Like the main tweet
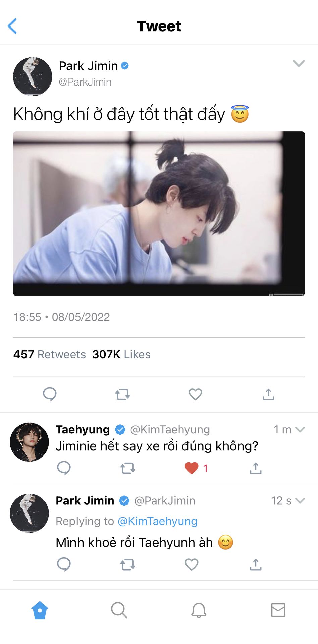318x644 pixels. (x=195, y=394)
